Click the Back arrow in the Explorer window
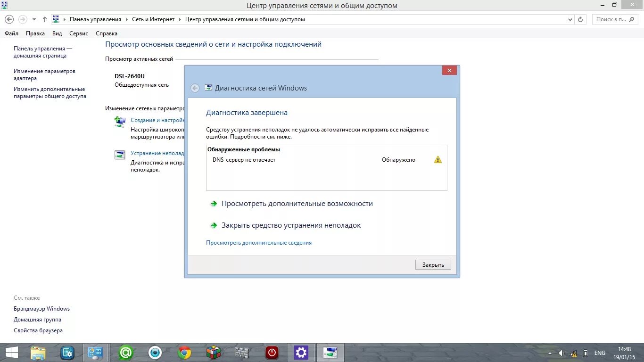This screenshot has width=644, height=362. (9, 19)
